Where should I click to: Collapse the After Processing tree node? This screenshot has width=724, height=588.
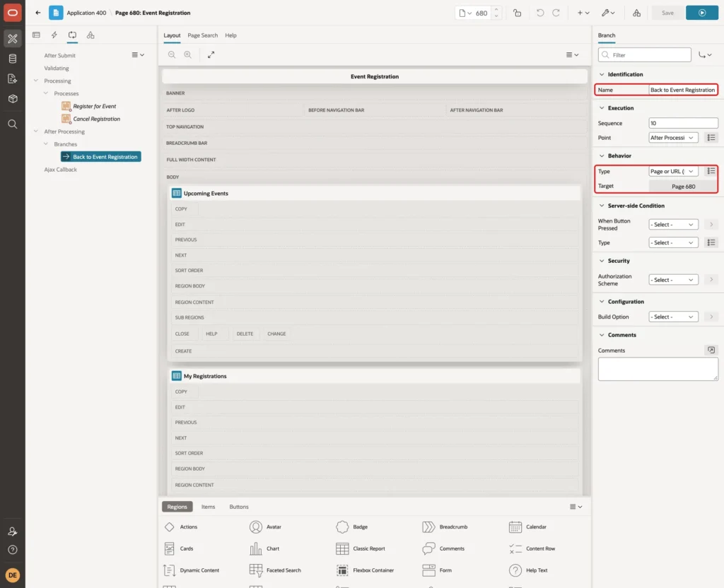tap(35, 131)
